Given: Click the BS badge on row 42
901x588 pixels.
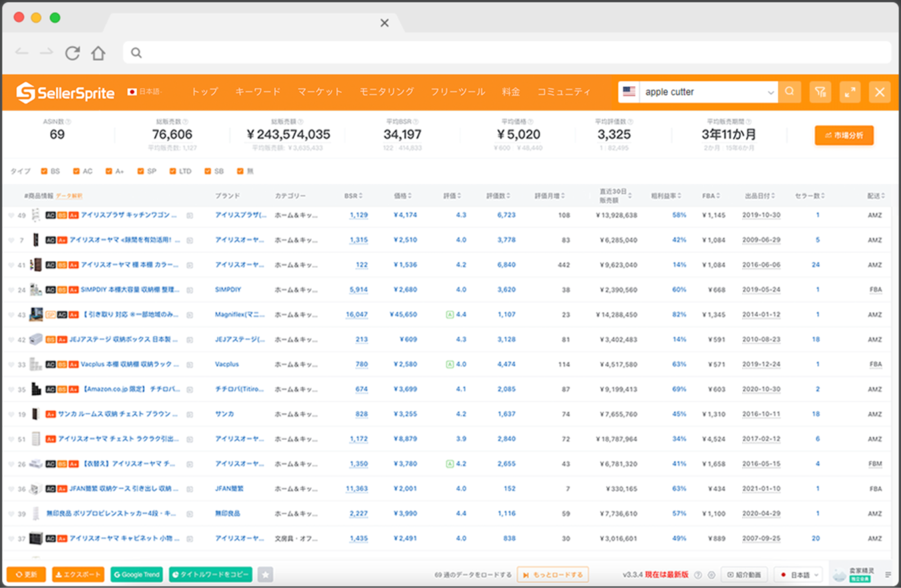Looking at the screenshot, I should click(50, 340).
